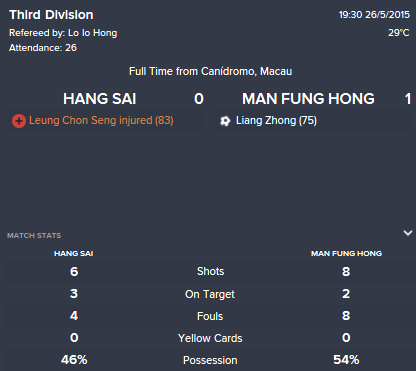Click the goal ball icon beside Liang Zhong
Screen dimensions: 416x371
225,121
